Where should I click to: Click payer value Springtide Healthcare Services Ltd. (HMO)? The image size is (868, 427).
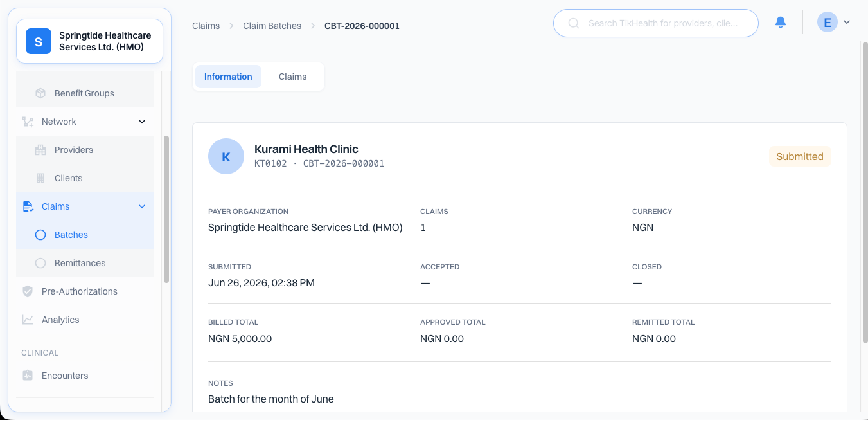pos(305,227)
